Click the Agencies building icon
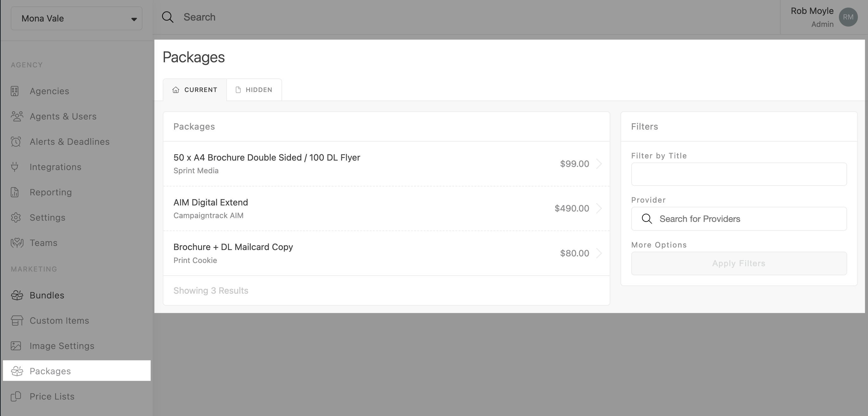 (x=15, y=91)
